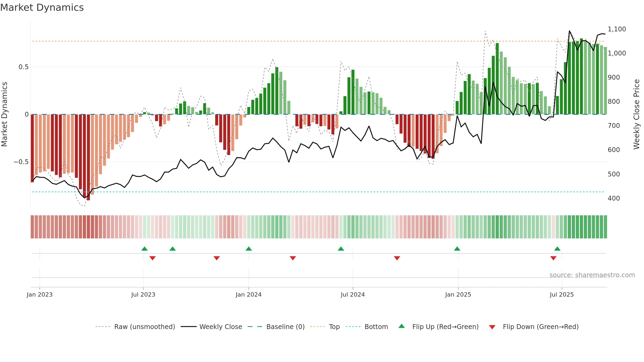
Task: Click the Jul 2023 x-axis label
Action: tap(143, 294)
